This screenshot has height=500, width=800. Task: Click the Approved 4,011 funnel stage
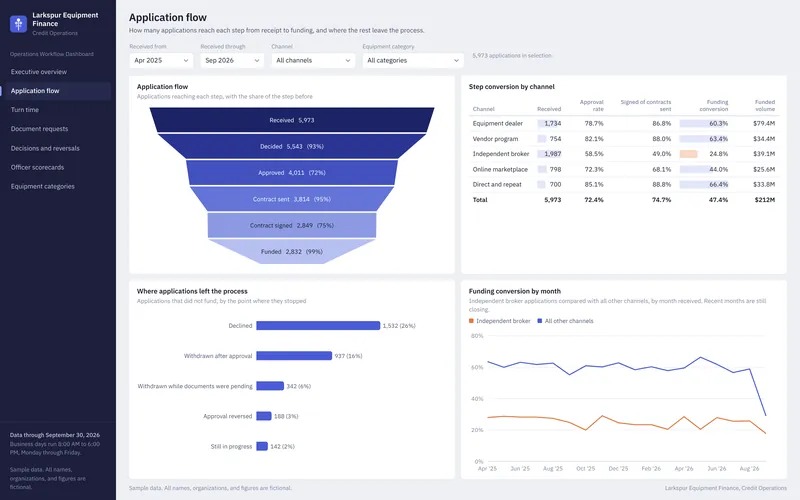[x=292, y=172]
